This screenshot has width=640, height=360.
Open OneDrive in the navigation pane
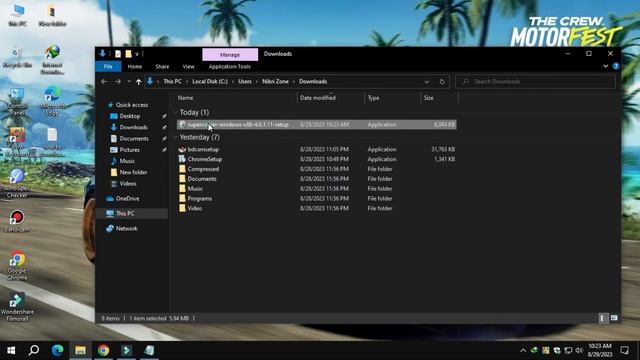pyautogui.click(x=127, y=198)
